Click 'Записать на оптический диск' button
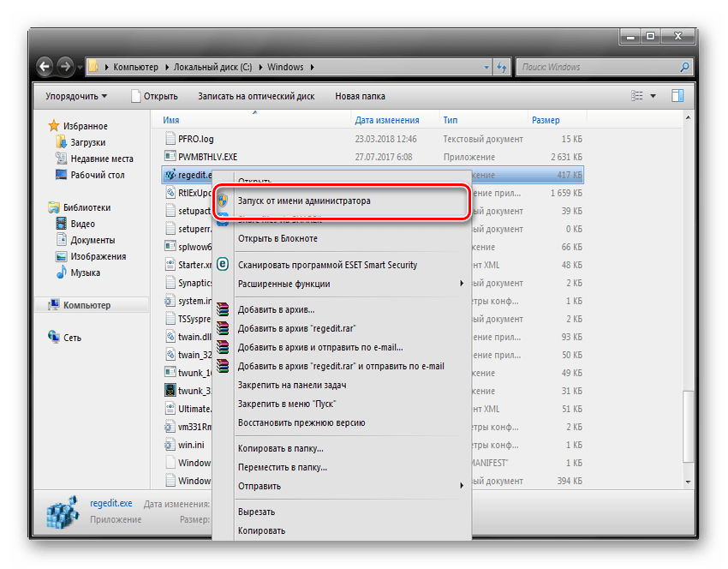 [255, 96]
